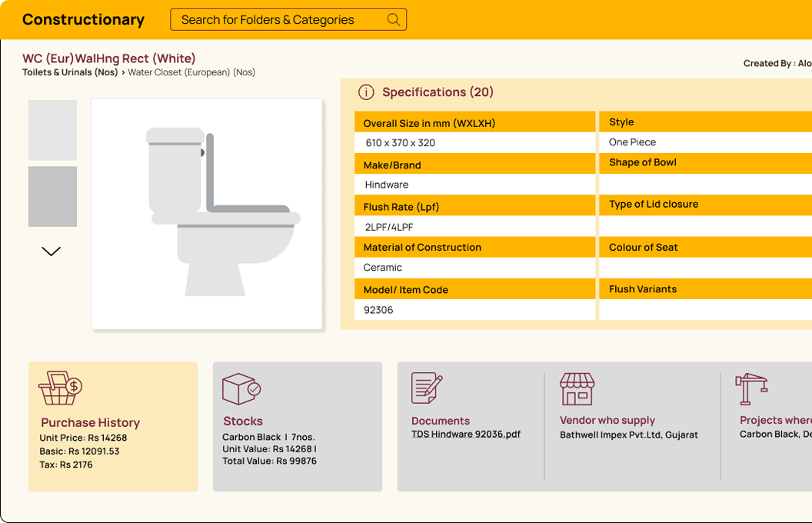Image resolution: width=812 pixels, height=523 pixels.
Task: Click the 2LPF/4LPF value
Action: 389,227
